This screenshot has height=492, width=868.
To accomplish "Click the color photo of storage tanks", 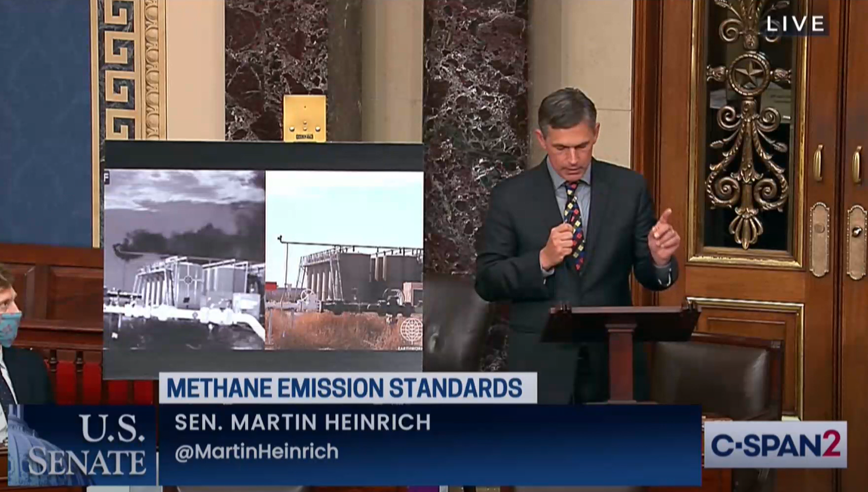I will point(344,260).
